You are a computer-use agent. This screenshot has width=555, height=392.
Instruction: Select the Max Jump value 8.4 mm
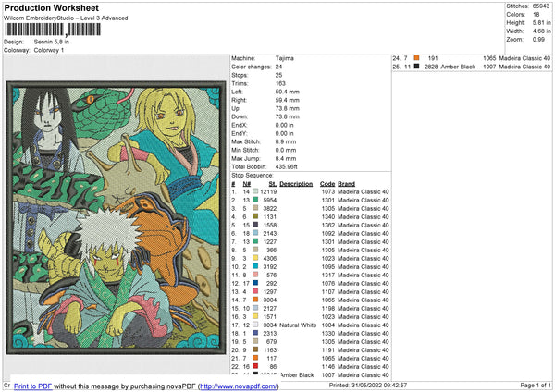(286, 158)
